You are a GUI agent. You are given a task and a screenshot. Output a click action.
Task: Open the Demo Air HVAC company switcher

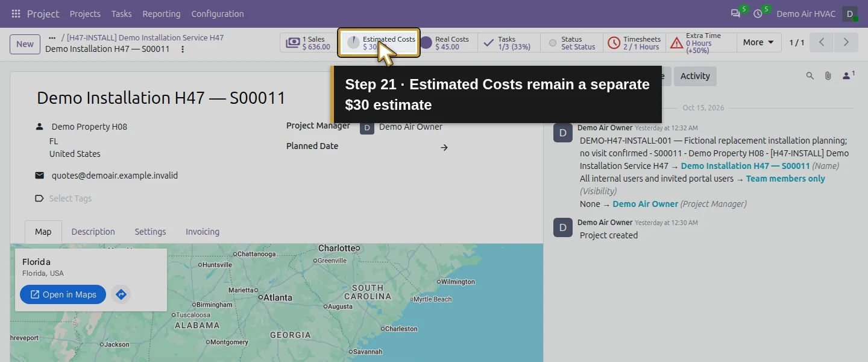tap(806, 13)
